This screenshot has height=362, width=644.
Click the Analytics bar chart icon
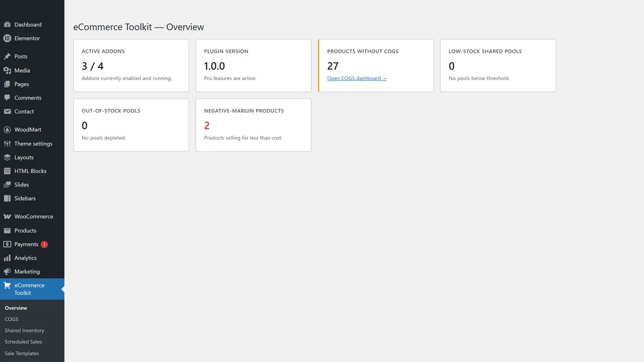tap(7, 258)
